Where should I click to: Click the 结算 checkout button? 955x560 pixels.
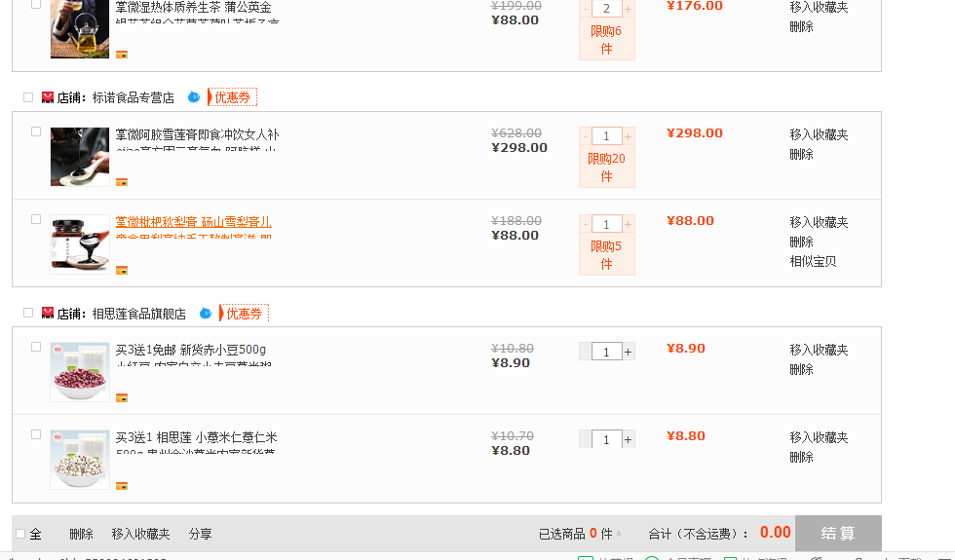(838, 534)
